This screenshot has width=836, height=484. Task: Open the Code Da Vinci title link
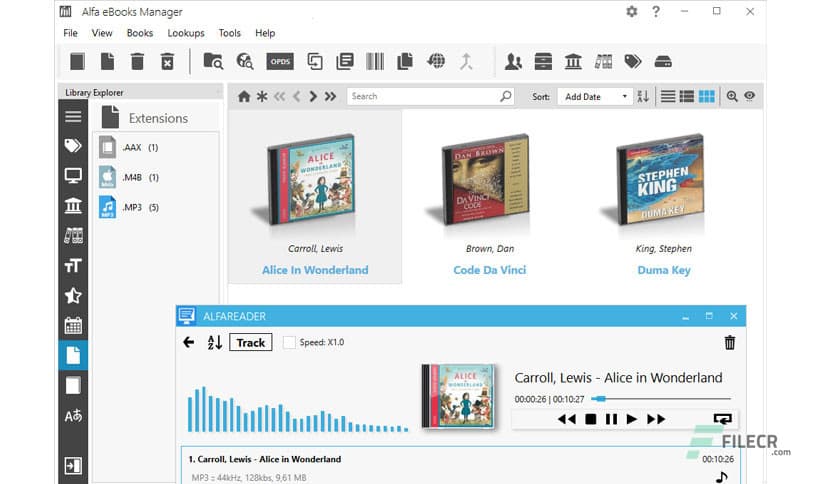(x=489, y=270)
